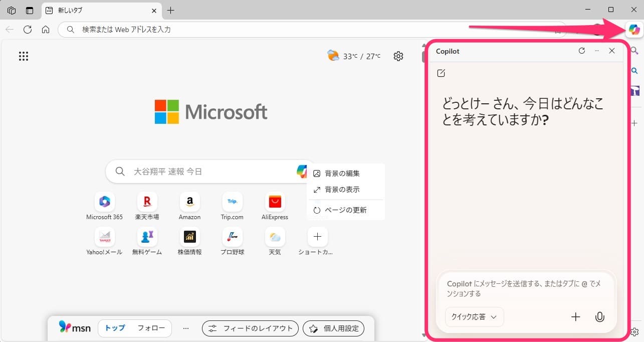The height and width of the screenshot is (342, 644).
Task: Select 背景の編集 menu item
Action: coord(346,174)
